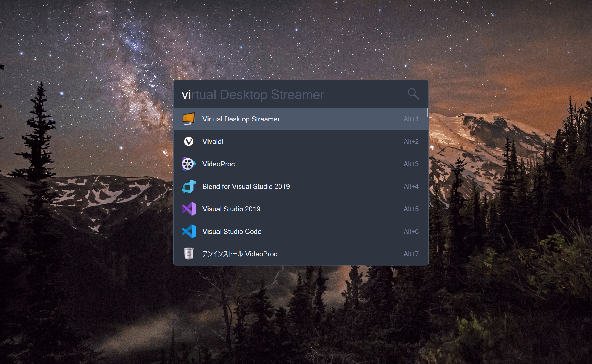
Task: Click the Alt+7 shortcut label
Action: tap(411, 254)
